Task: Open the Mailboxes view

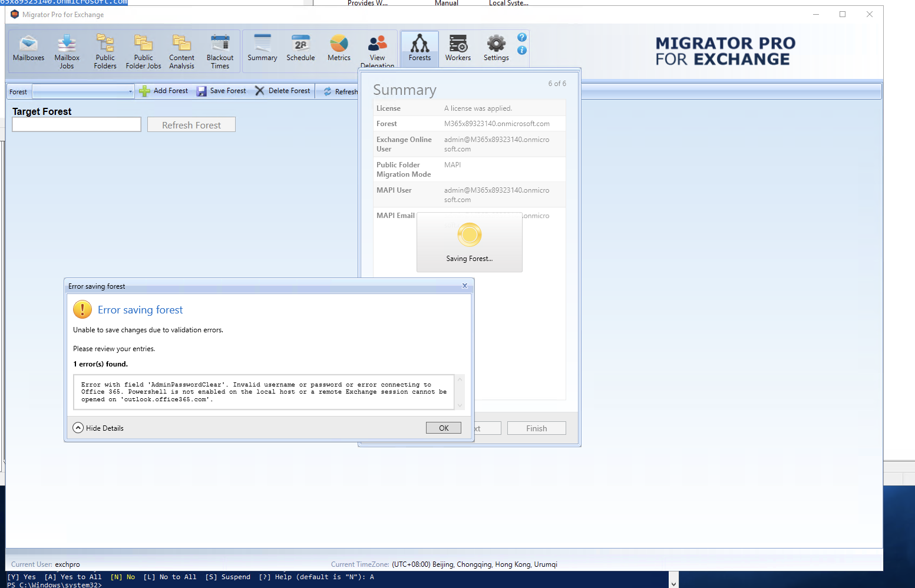Action: 28,49
